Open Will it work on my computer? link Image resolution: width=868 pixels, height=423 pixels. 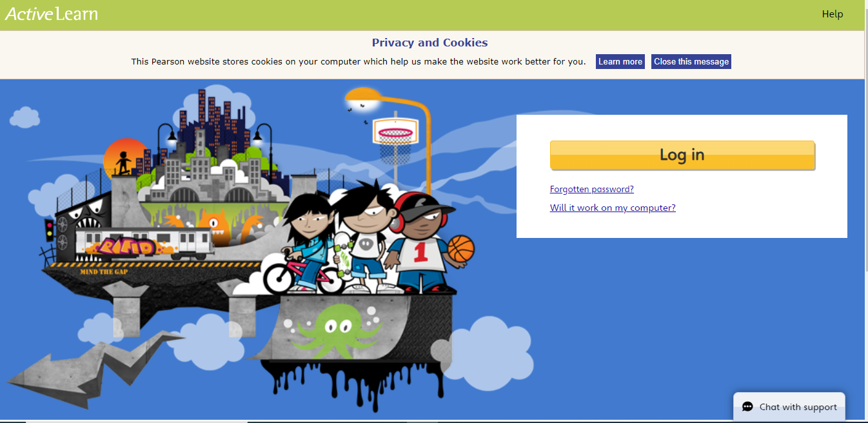click(613, 208)
